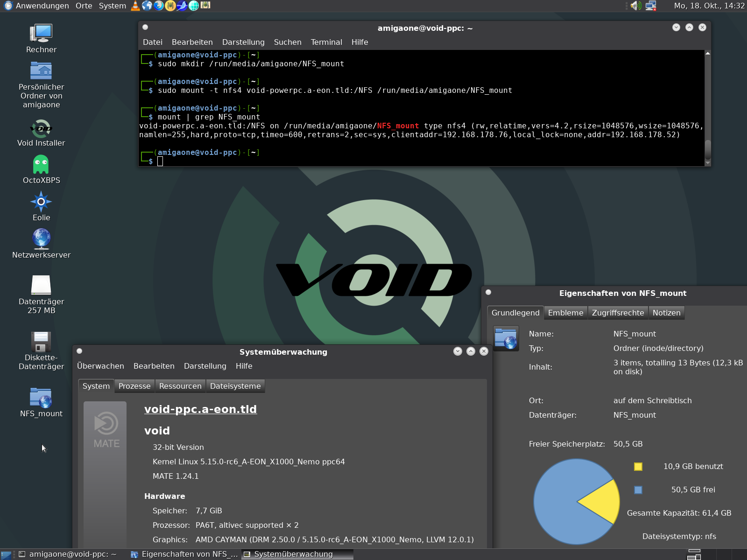The height and width of the screenshot is (560, 747).
Task: Open the web browser globe launcher
Action: (147, 6)
